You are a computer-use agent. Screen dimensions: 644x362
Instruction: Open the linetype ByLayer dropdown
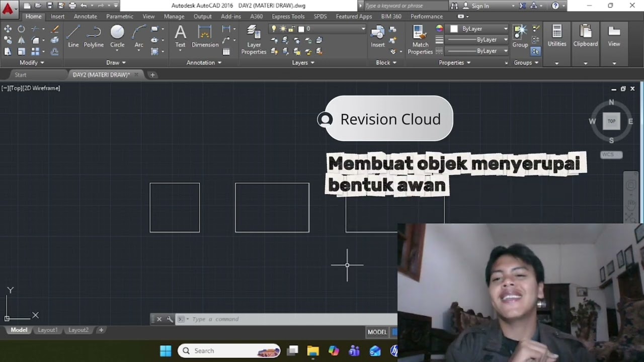[x=477, y=51]
